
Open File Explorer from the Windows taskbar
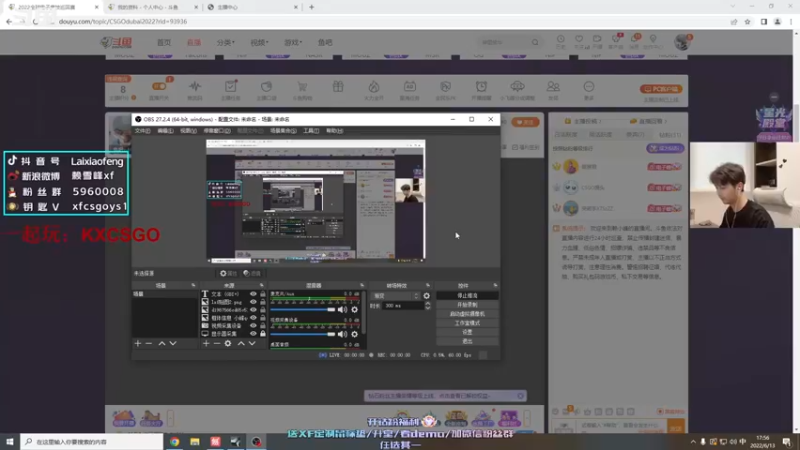[x=195, y=442]
